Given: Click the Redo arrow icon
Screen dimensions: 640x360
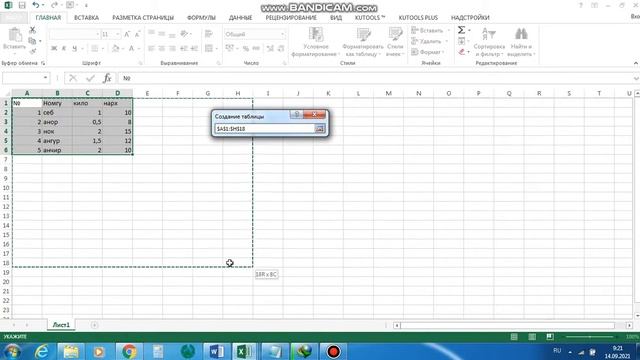Looking at the screenshot, I should [x=54, y=5].
